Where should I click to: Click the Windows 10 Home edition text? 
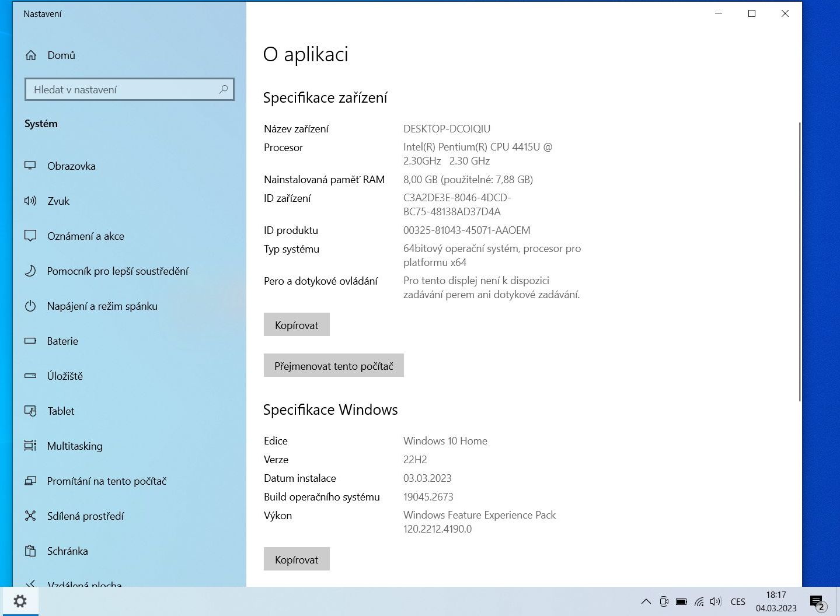[445, 440]
